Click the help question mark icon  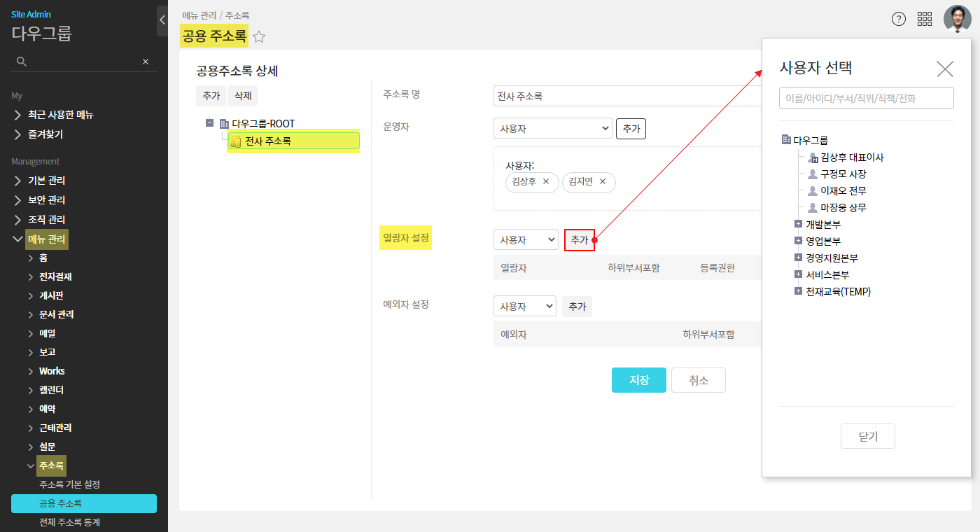coord(899,19)
